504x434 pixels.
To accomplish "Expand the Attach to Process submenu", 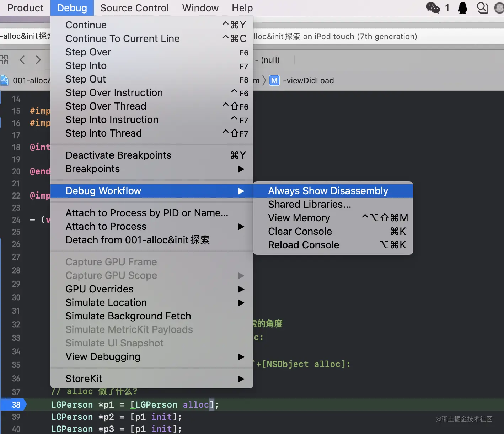I will 152,226.
